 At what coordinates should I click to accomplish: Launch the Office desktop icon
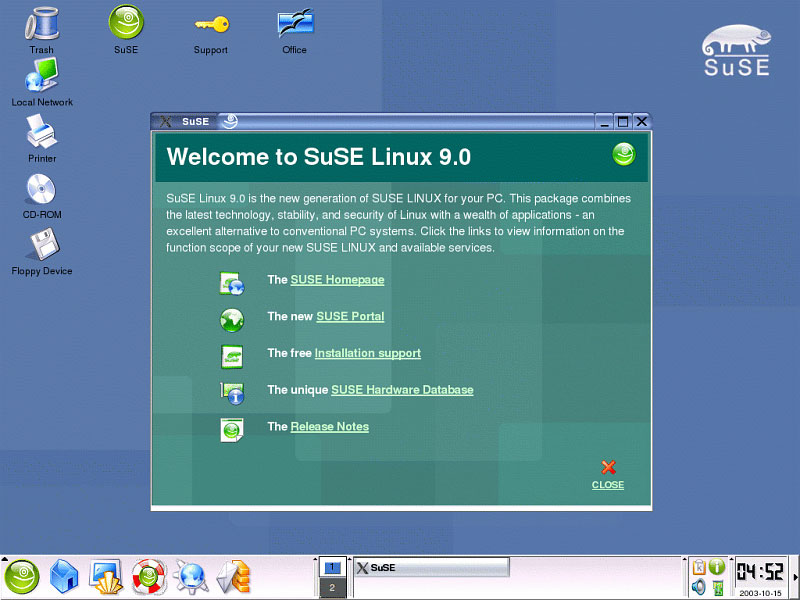tap(294, 25)
